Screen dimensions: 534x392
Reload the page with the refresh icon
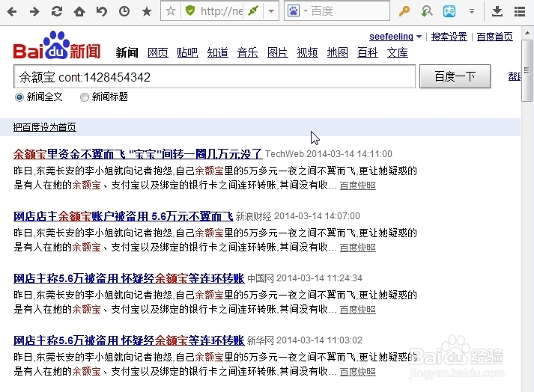[56, 11]
